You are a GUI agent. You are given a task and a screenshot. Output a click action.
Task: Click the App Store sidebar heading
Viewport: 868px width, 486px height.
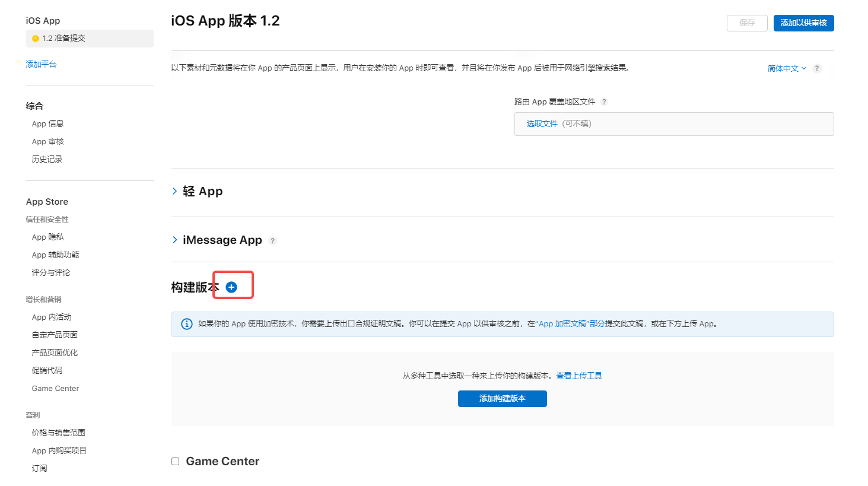coord(47,202)
